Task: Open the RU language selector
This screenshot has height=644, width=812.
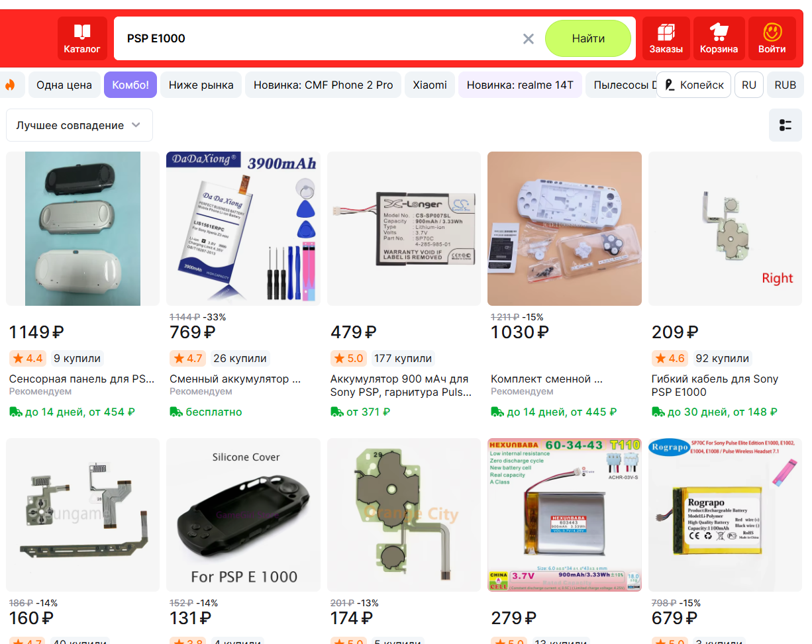Action: pos(749,85)
